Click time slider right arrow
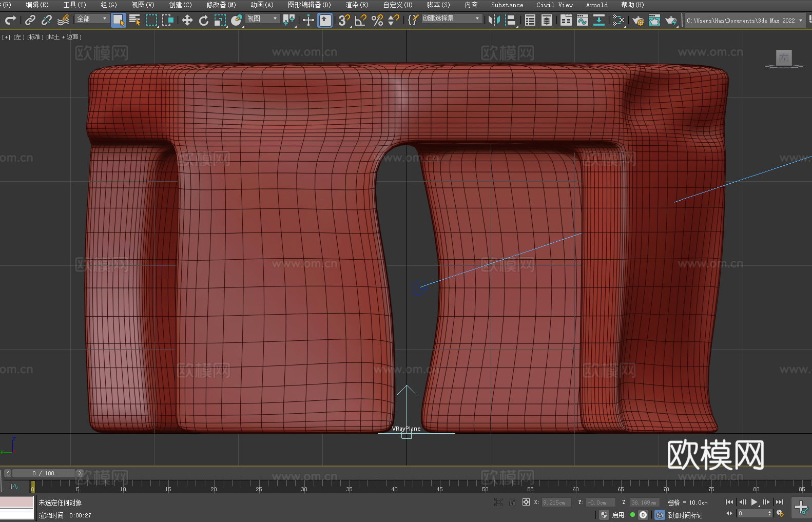Viewport: 812px width, 522px height. point(80,473)
